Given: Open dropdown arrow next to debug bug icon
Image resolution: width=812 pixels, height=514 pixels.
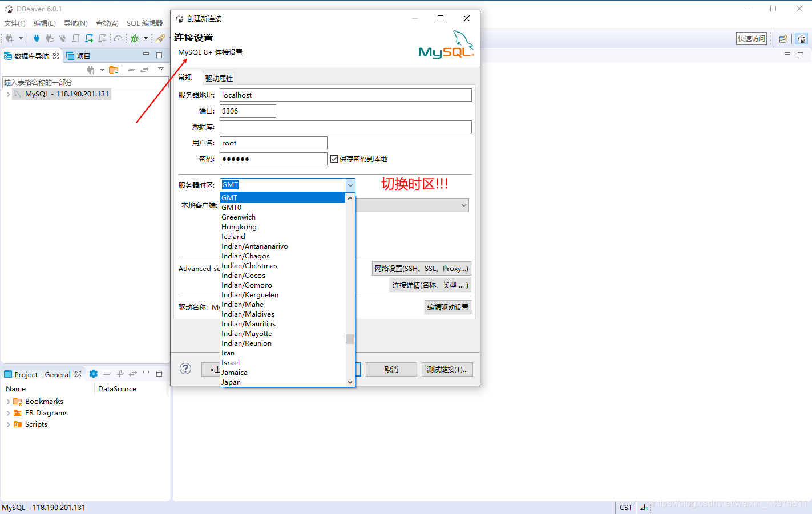Looking at the screenshot, I should 146,38.
